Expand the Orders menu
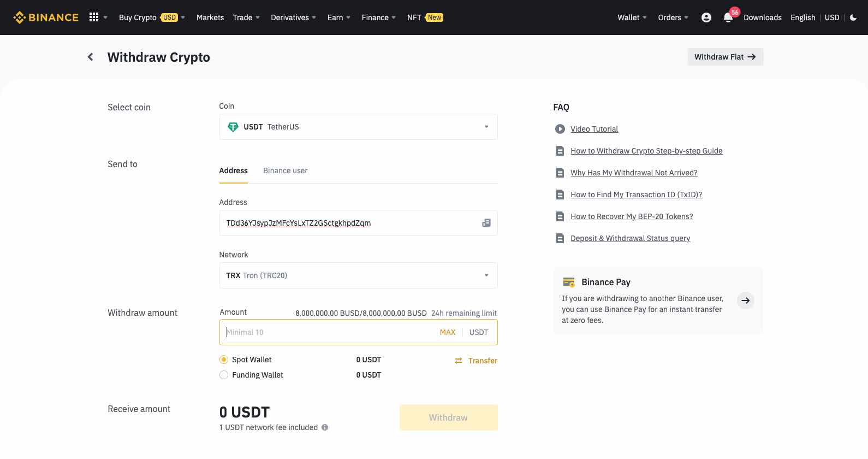This screenshot has width=868, height=459. pos(673,17)
